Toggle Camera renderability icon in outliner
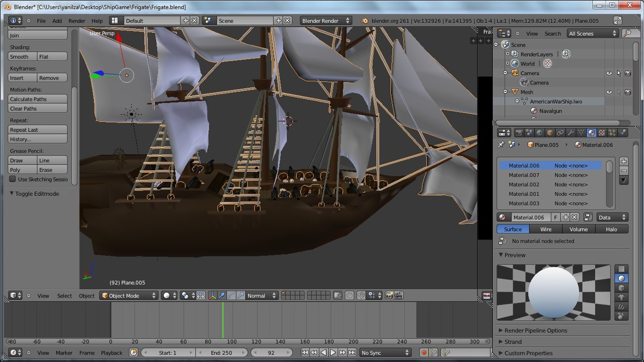 tap(628, 73)
